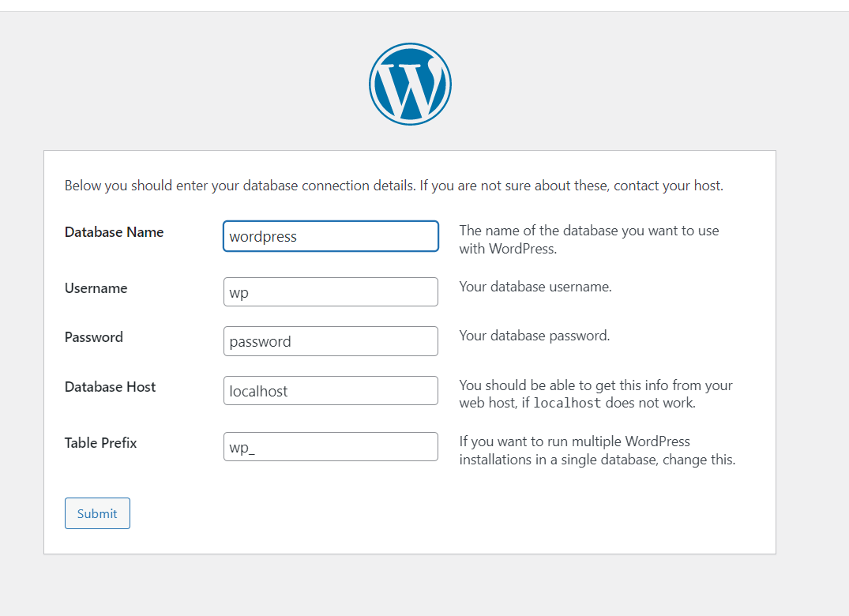This screenshot has height=616, width=849.
Task: Focus the Table Prefix input box
Action: [330, 447]
